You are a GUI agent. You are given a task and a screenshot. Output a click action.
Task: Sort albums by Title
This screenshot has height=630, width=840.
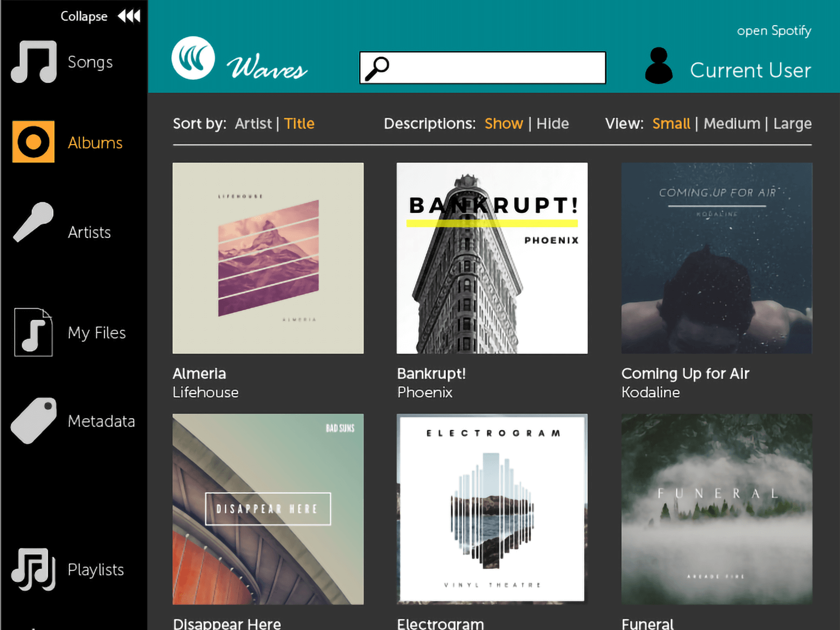click(x=299, y=124)
